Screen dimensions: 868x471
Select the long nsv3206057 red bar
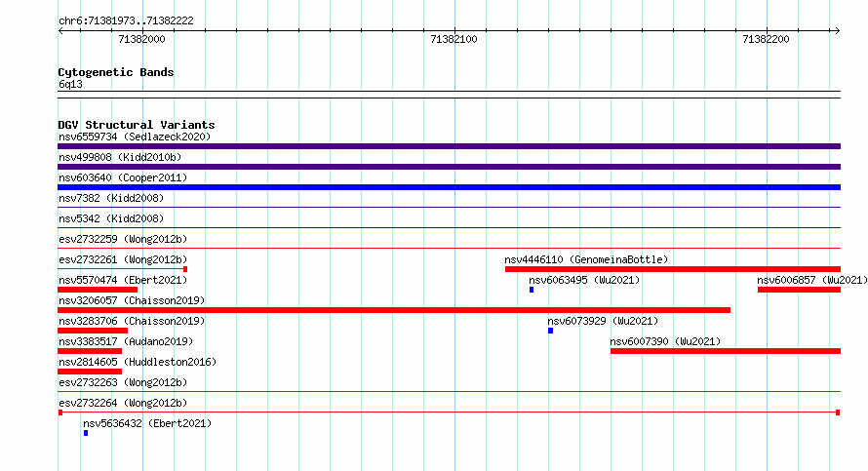coord(394,310)
